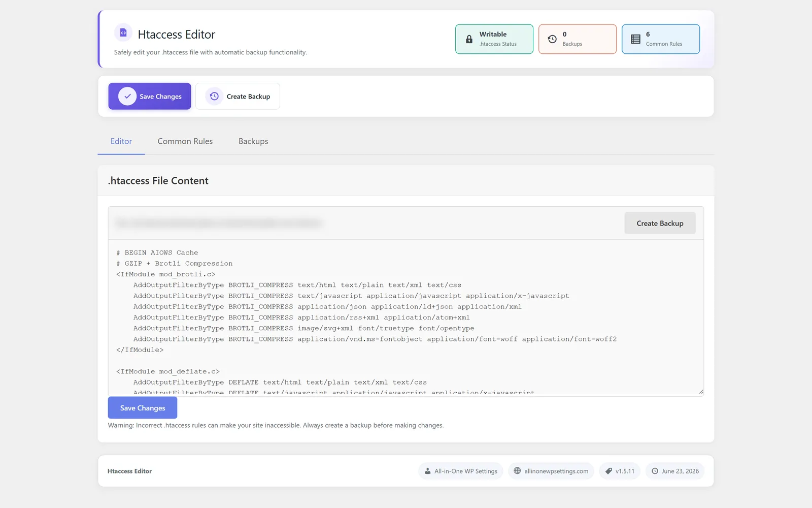Screen dimensions: 812x508
Task: Click the toolbar Create Backup button
Action: point(238,96)
